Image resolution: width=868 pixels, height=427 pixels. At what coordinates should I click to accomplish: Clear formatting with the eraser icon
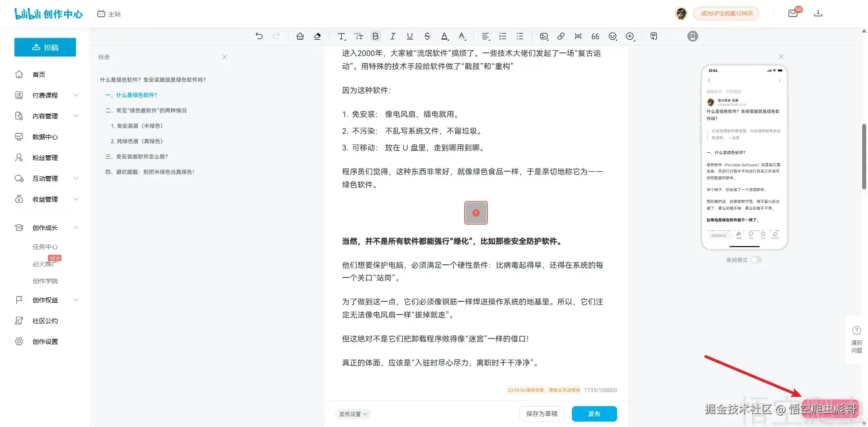click(x=317, y=36)
